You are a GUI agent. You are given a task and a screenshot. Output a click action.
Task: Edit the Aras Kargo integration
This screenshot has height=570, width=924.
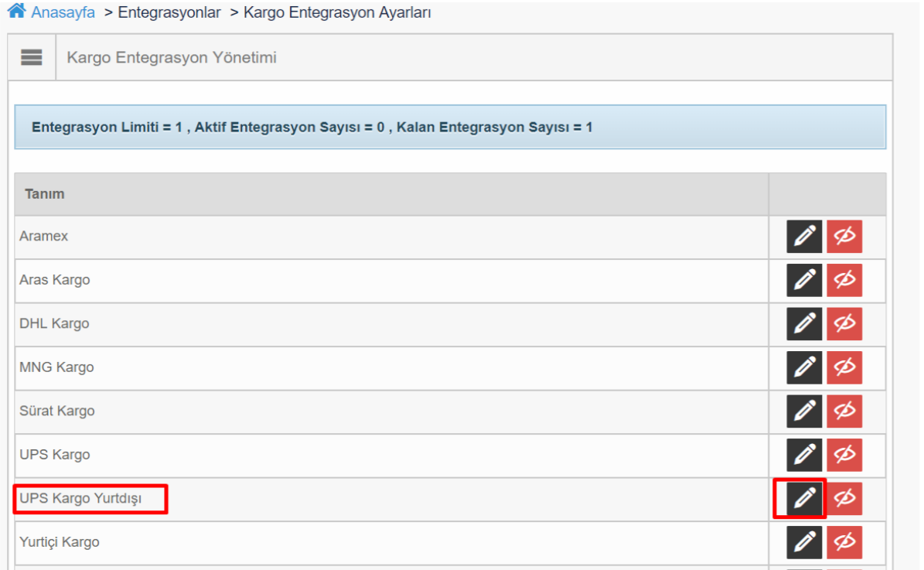tap(804, 280)
